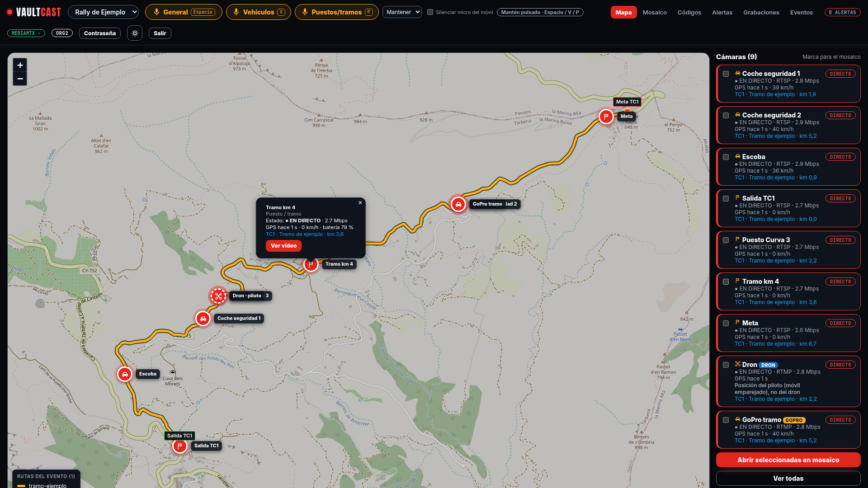The height and width of the screenshot is (488, 868).
Task: Open the Contraseña button
Action: coord(99,33)
